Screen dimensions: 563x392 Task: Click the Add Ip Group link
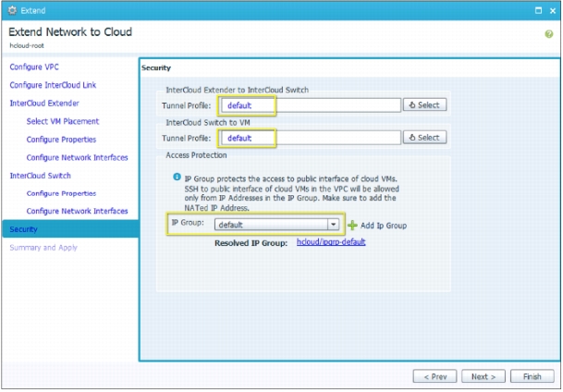pos(384,226)
